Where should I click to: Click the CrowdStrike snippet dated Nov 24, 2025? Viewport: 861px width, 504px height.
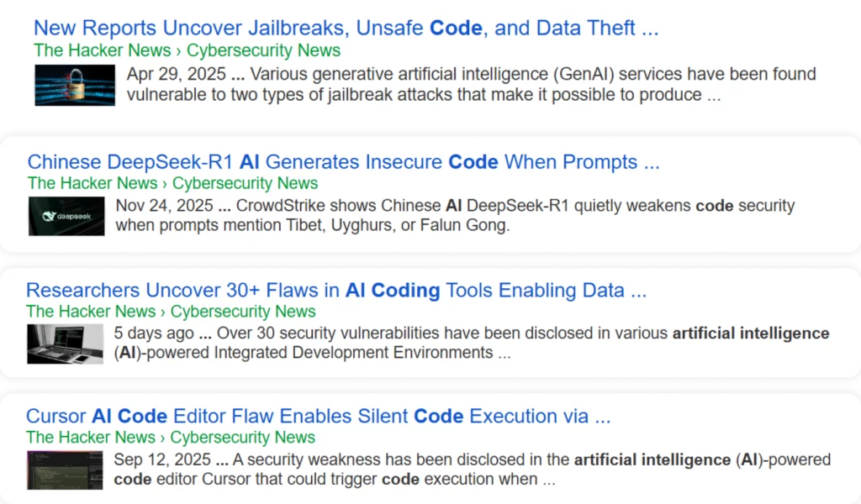(x=454, y=215)
